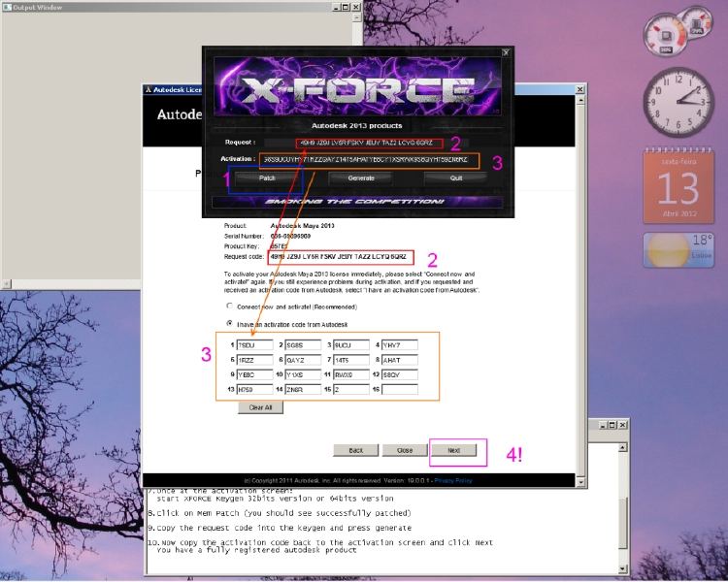Click activation code field number 10
Image resolution: width=728 pixels, height=582 pixels.
(x=303, y=374)
